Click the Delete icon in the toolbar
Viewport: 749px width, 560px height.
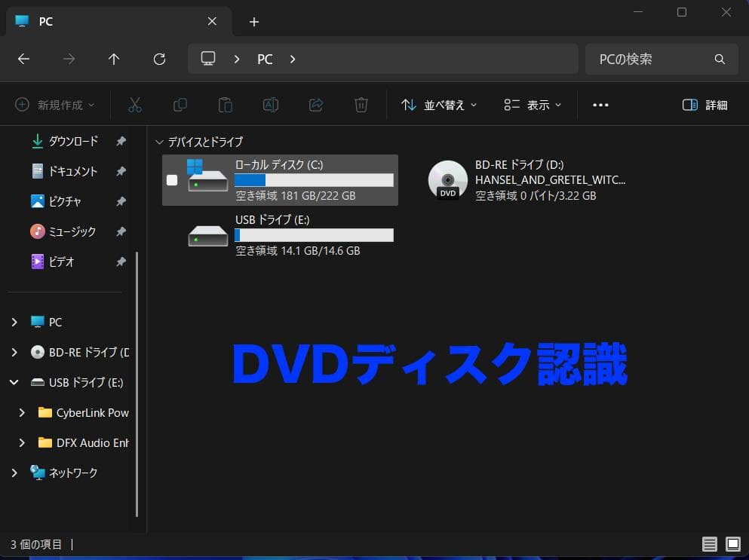click(x=361, y=105)
